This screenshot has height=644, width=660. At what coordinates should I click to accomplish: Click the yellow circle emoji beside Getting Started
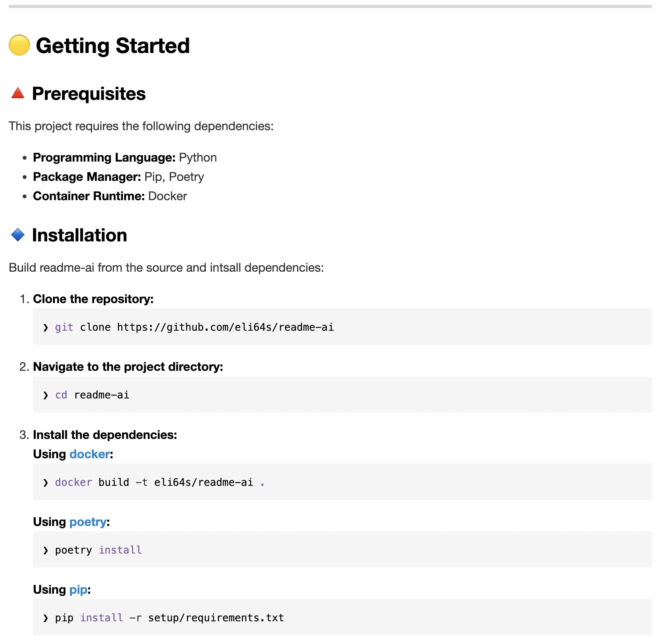point(19,45)
